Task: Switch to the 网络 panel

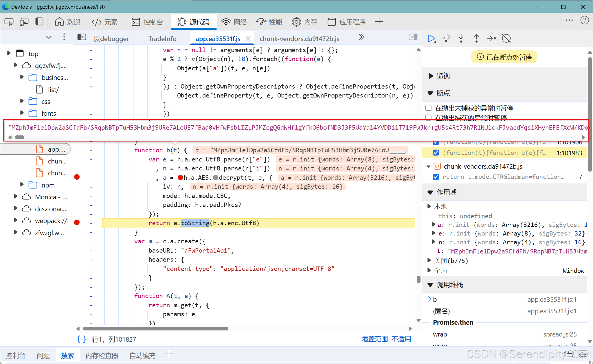Action: pyautogui.click(x=234, y=22)
